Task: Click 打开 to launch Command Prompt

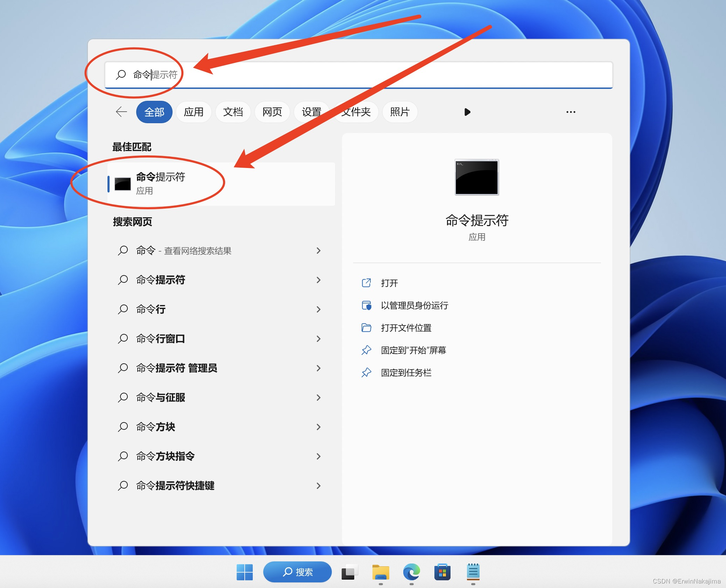Action: click(389, 283)
